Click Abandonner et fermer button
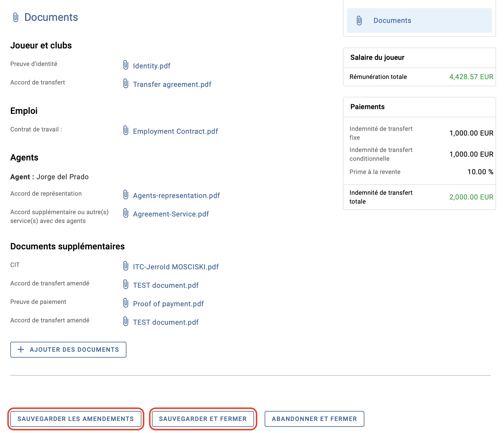The image size is (504, 433). [314, 419]
